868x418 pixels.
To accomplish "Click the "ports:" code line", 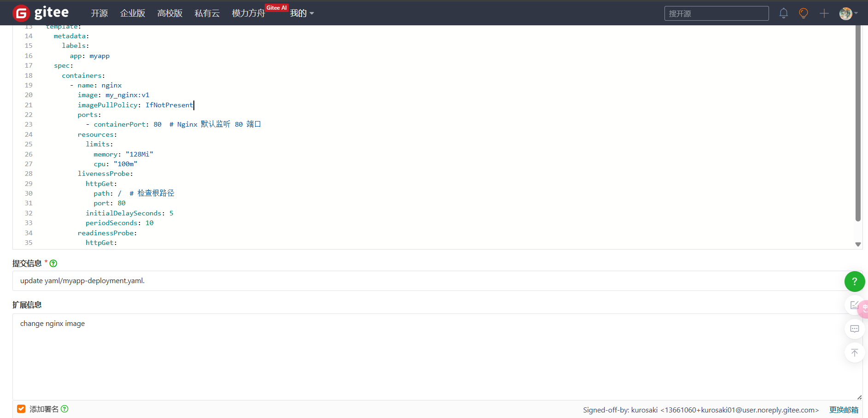I will point(89,115).
